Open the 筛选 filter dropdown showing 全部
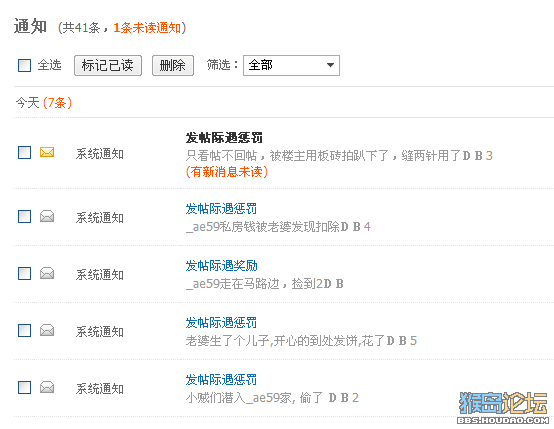This screenshot has width=554, height=429. 291,65
